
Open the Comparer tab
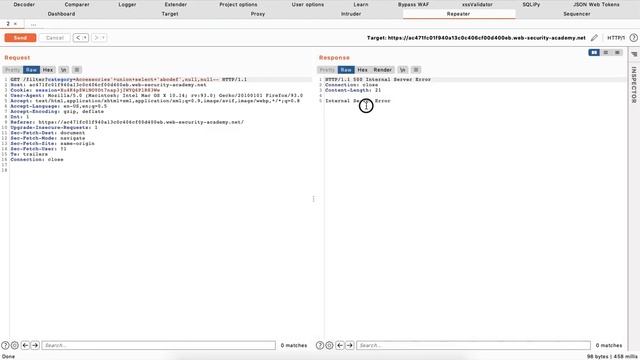(77, 4)
